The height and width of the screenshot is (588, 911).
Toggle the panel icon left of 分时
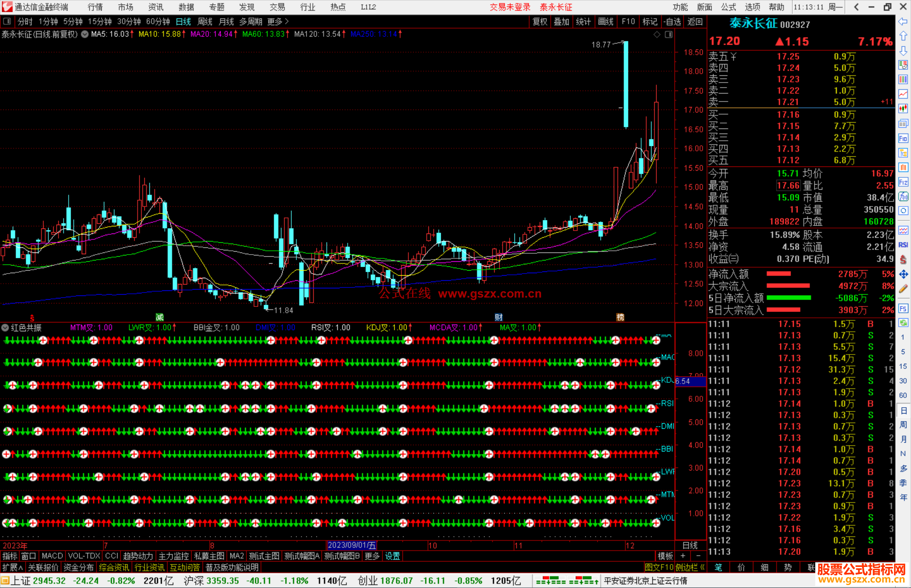[7, 21]
